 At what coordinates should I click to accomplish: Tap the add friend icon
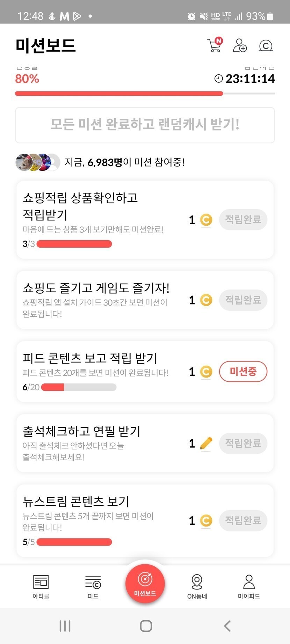240,45
